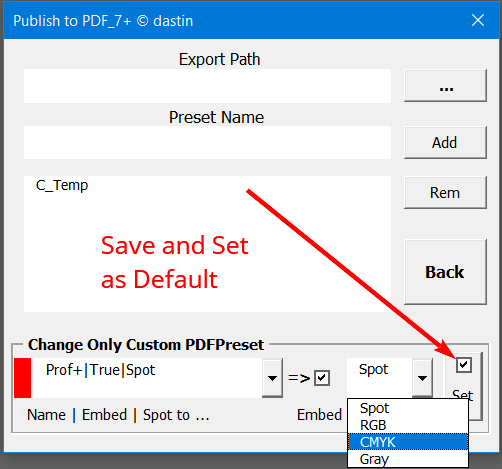Close the Publish to PDF dialog
This screenshot has width=502, height=469.
pyautogui.click(x=478, y=20)
